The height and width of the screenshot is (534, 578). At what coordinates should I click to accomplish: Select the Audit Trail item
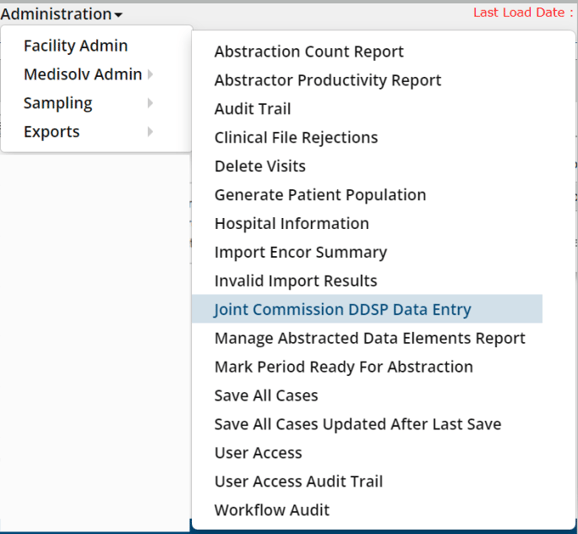[253, 109]
